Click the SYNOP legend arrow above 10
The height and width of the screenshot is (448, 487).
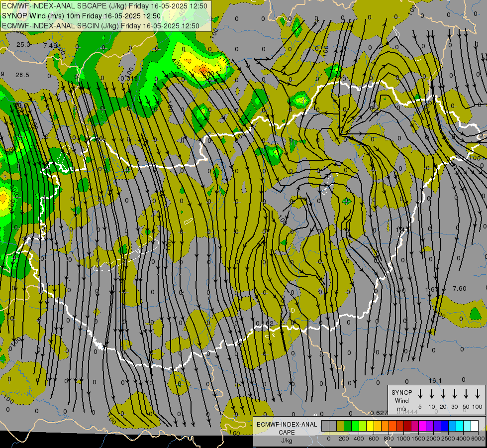pyautogui.click(x=432, y=394)
